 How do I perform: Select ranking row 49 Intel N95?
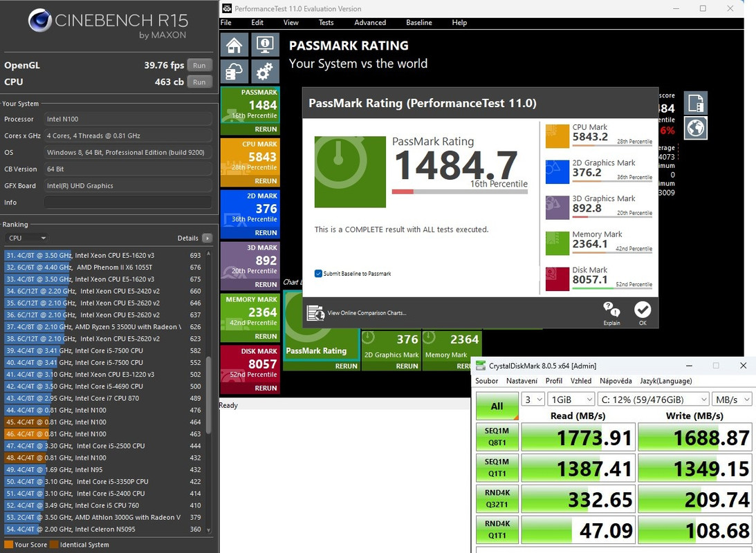coord(103,469)
